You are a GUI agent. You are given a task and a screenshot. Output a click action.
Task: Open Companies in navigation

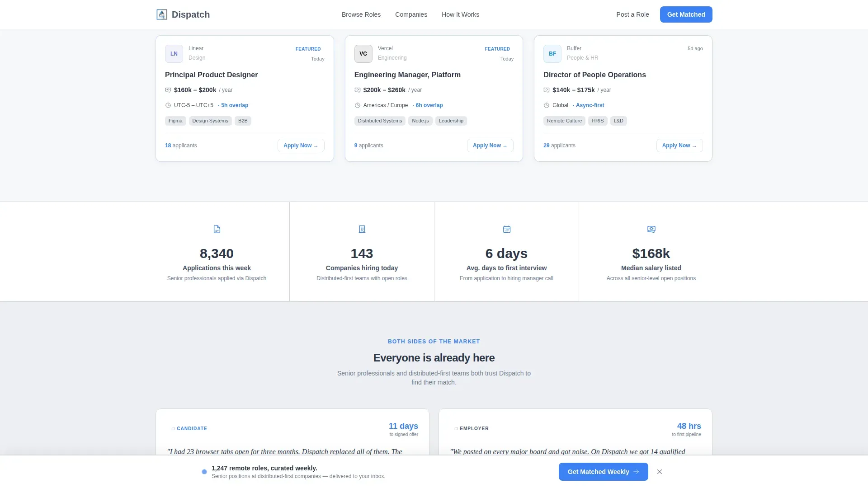point(411,14)
